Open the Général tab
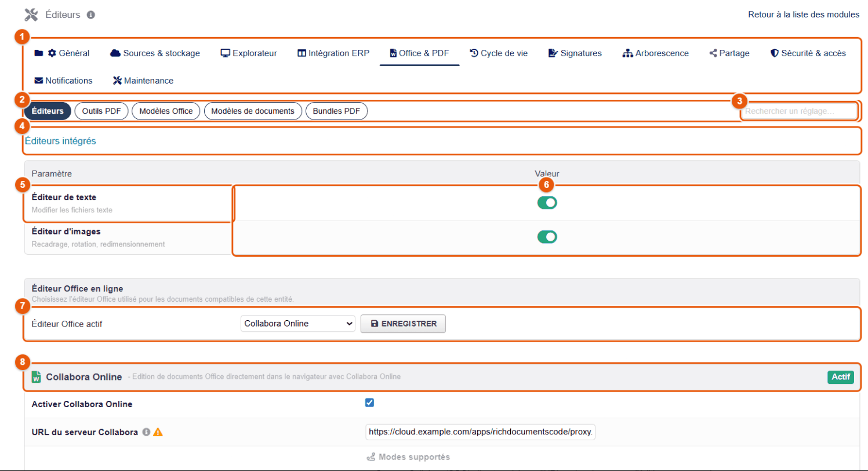Viewport: 868px width, 471px height. click(x=62, y=53)
